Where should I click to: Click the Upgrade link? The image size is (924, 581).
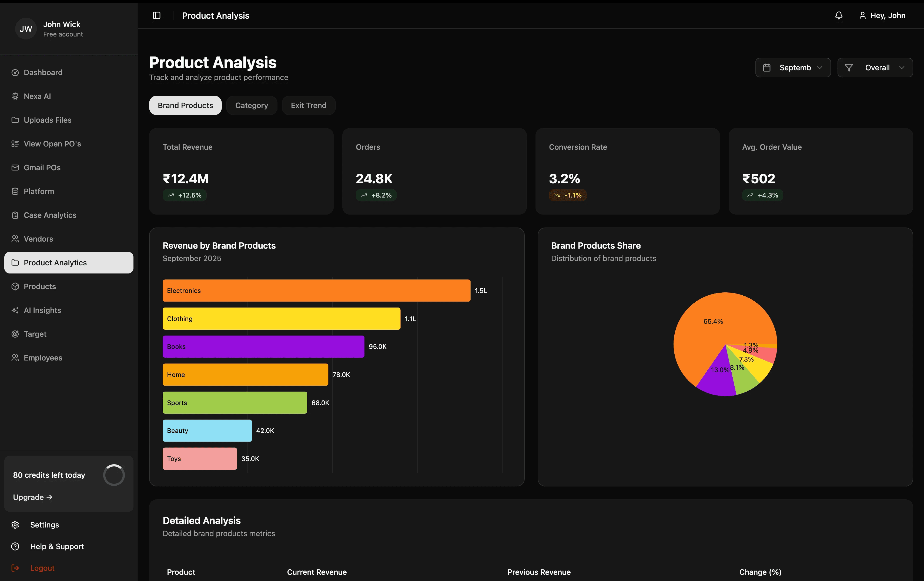click(32, 497)
